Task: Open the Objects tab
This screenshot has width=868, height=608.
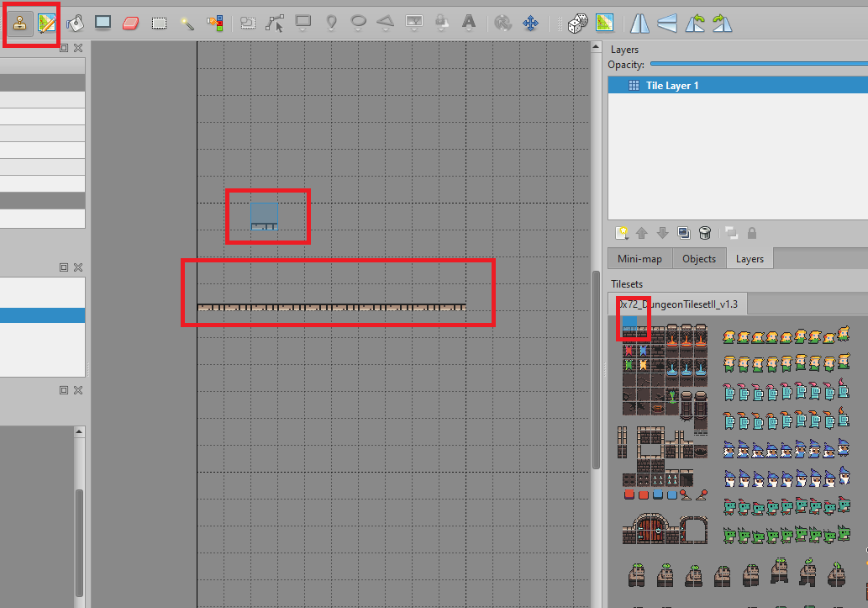Action: pos(699,258)
